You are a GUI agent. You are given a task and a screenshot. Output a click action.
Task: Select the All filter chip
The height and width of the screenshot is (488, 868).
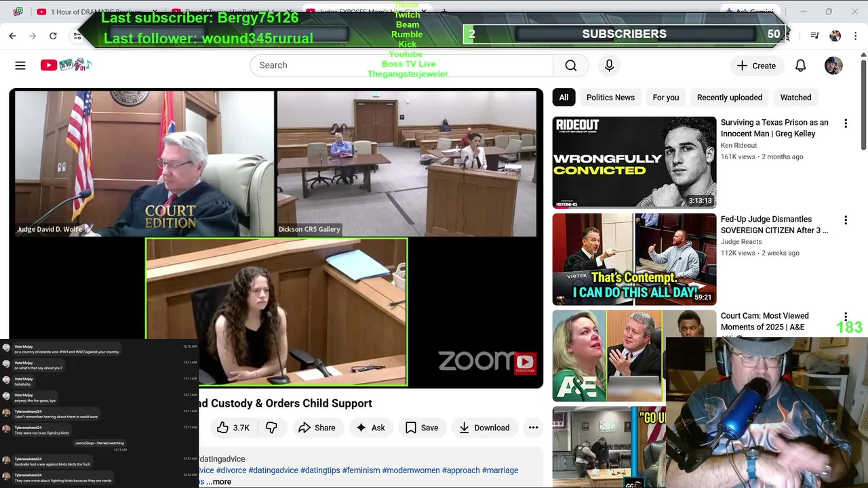point(564,98)
